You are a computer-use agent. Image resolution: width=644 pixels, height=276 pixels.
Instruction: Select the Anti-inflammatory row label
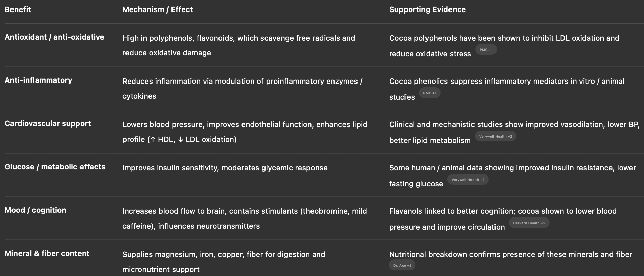coord(39,80)
